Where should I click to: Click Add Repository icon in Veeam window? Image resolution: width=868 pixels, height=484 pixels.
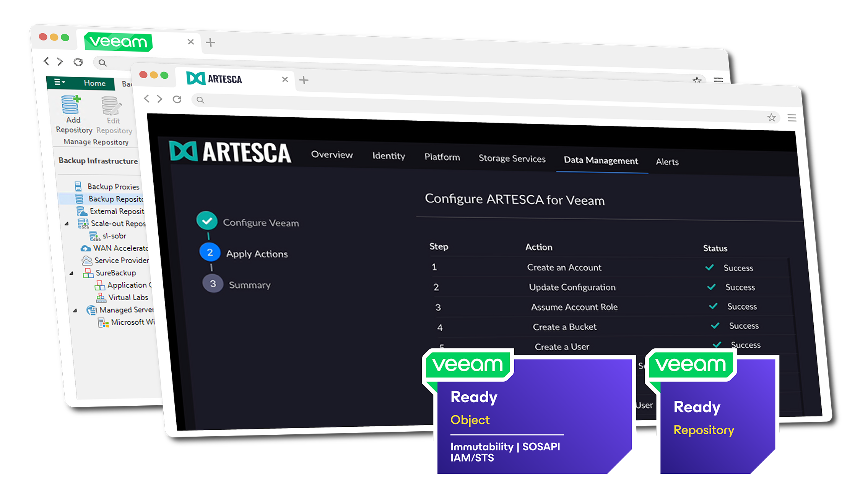(71, 105)
